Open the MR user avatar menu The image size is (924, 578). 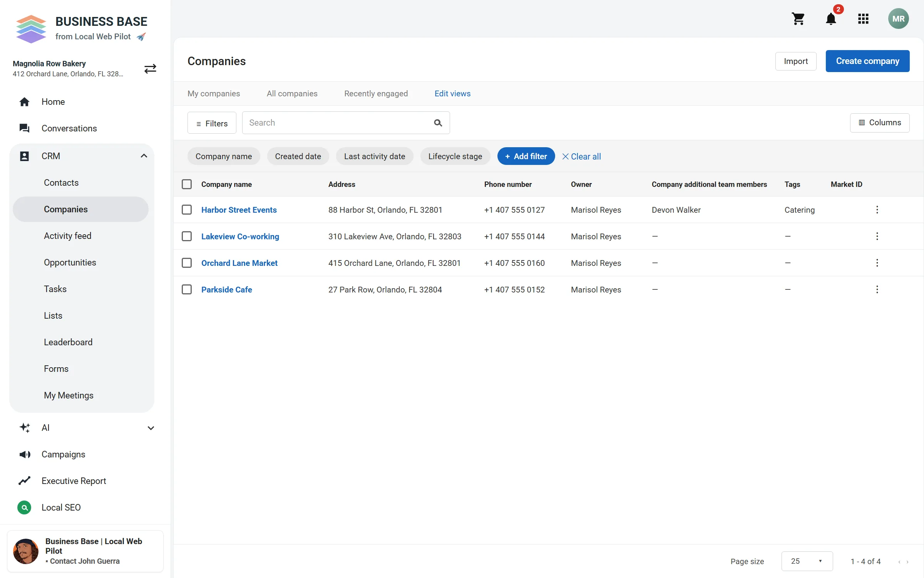898,18
